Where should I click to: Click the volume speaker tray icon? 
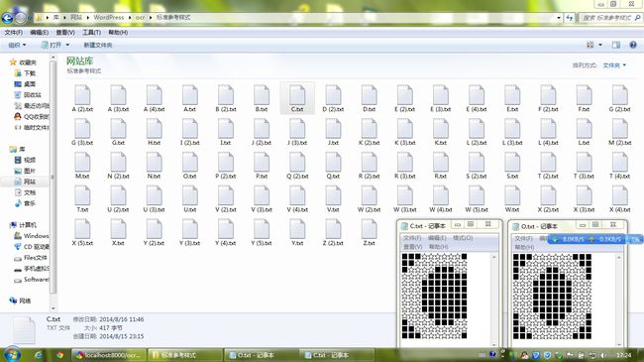602,355
